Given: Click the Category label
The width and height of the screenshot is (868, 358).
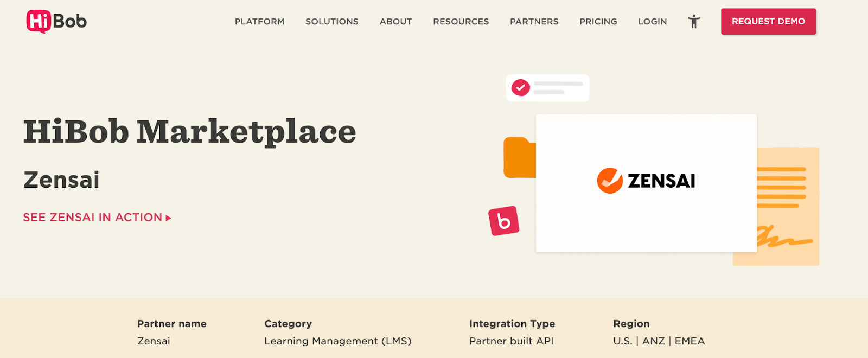Looking at the screenshot, I should point(288,324).
